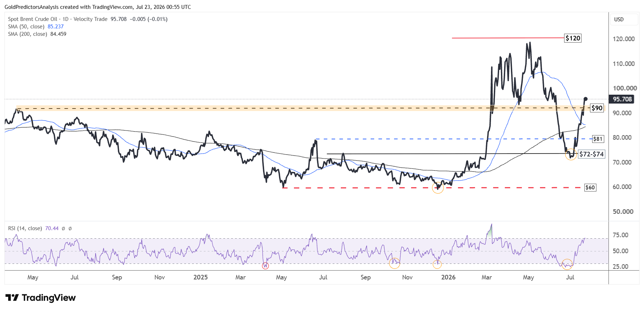The width and height of the screenshot is (644, 311).
Task: Click the 2025 label on the time axis
Action: [x=201, y=277]
